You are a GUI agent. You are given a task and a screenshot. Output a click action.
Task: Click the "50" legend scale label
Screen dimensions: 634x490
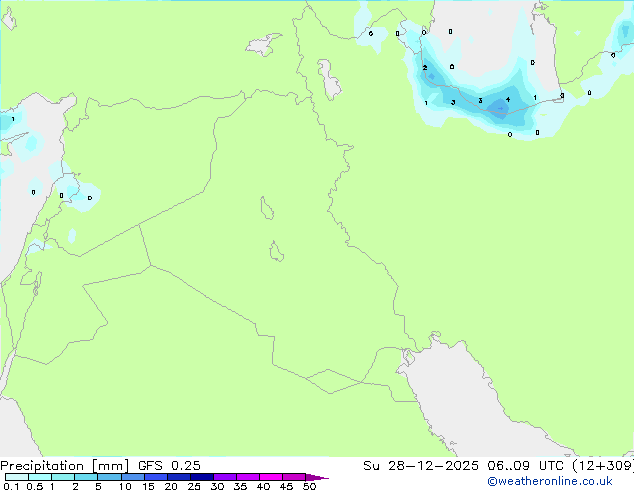309,486
